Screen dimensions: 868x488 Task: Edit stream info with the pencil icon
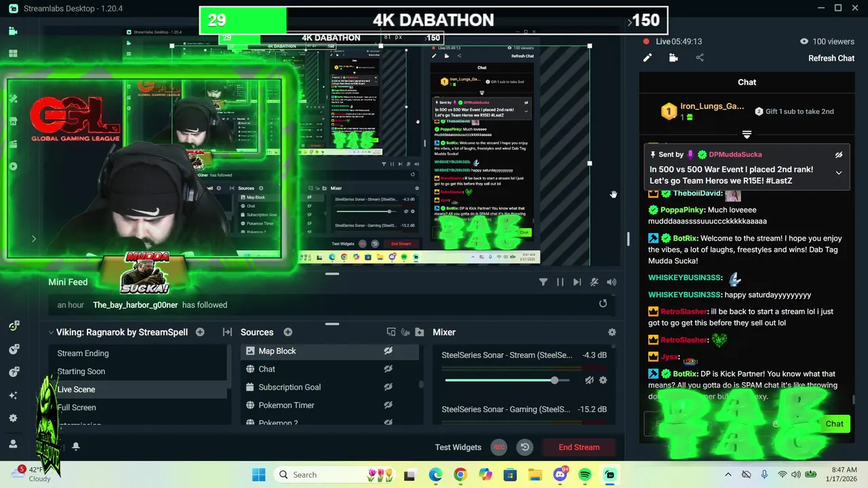(x=648, y=58)
